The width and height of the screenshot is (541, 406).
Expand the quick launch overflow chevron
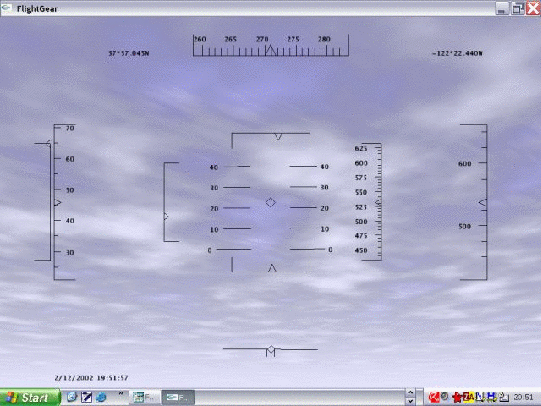[x=121, y=394]
